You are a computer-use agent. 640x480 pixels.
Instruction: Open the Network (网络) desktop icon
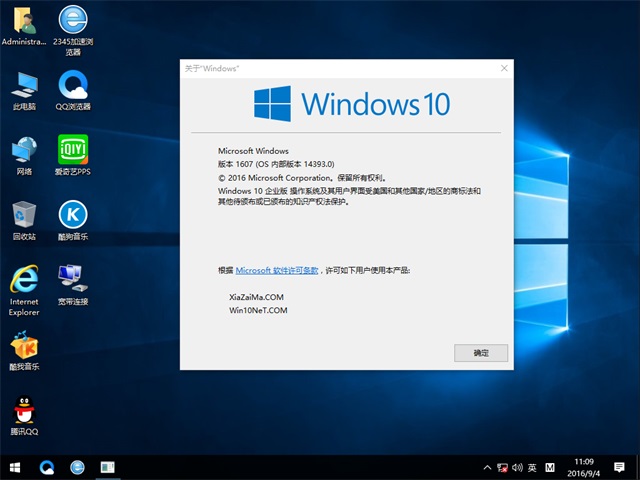pos(24,152)
